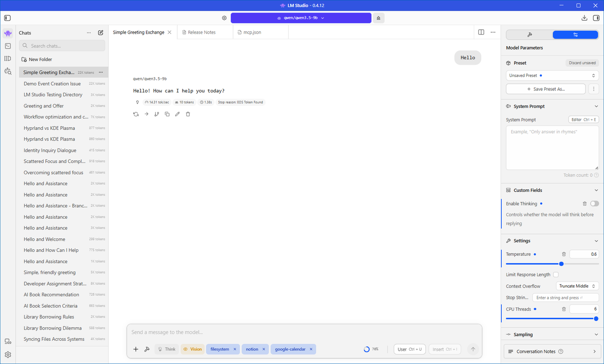
Task: Open the Developer terminal view
Action: 8,46
